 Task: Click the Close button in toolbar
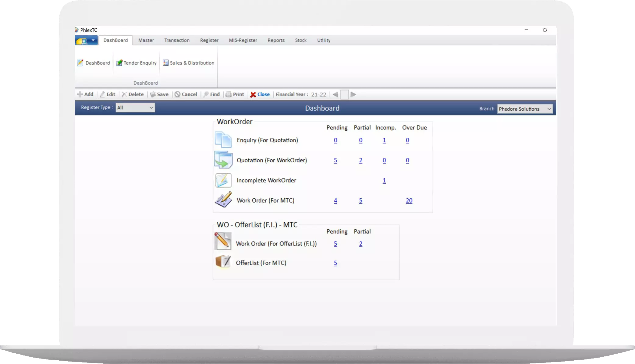[x=260, y=94]
